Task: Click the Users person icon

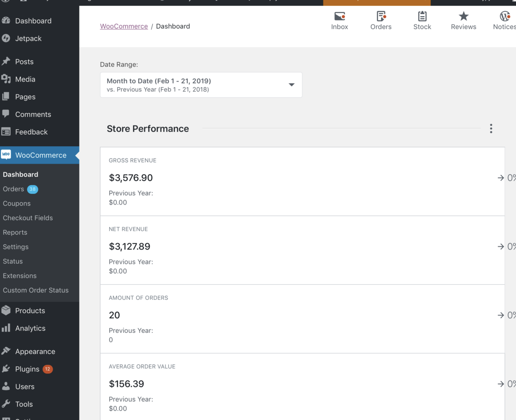Action: click(x=6, y=386)
